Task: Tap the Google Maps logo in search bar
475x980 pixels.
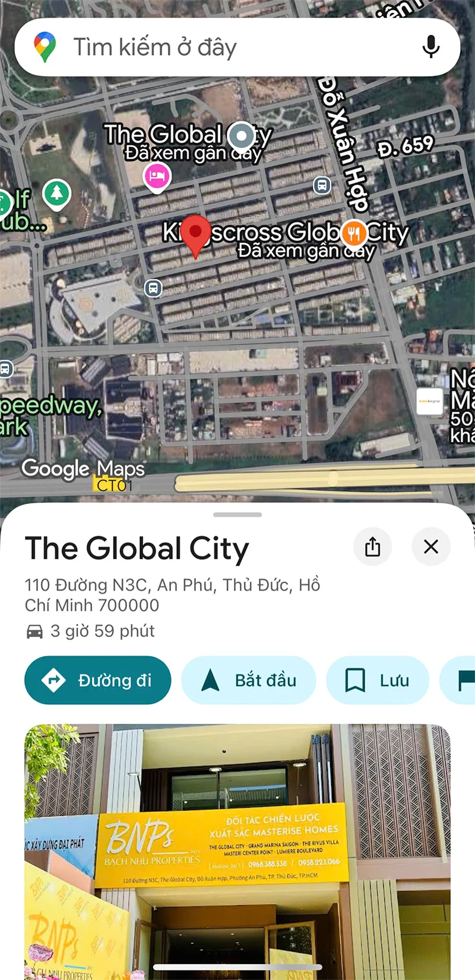Action: pyautogui.click(x=45, y=48)
